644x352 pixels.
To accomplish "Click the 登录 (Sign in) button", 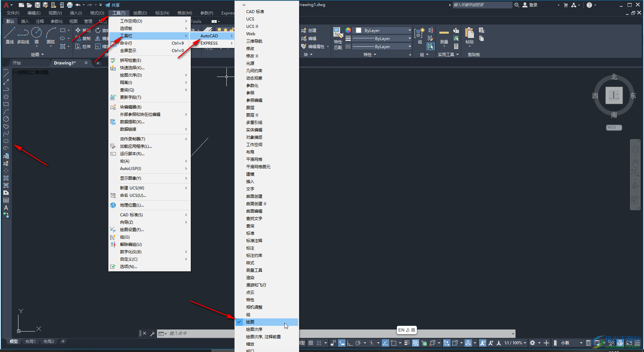I will pos(530,5).
